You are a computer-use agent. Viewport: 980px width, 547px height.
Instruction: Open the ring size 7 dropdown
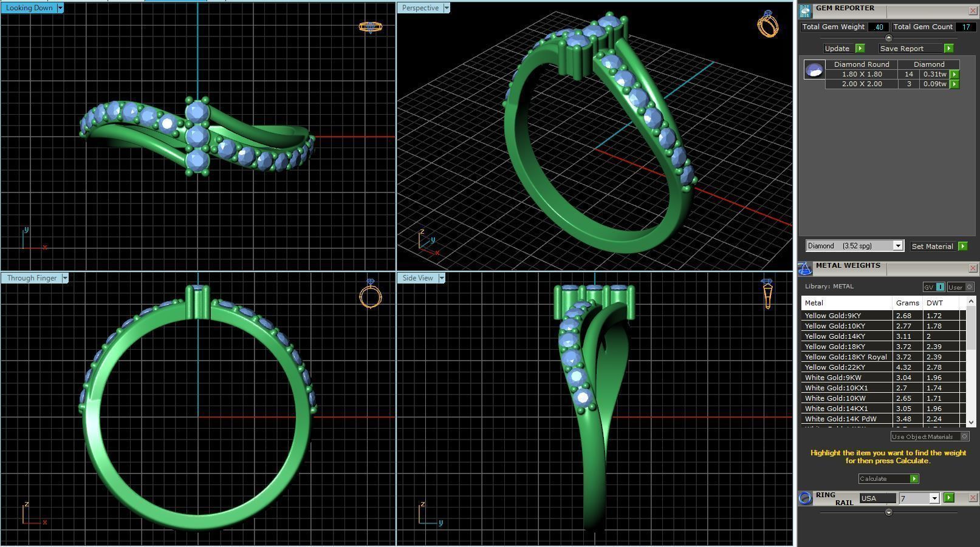934,498
